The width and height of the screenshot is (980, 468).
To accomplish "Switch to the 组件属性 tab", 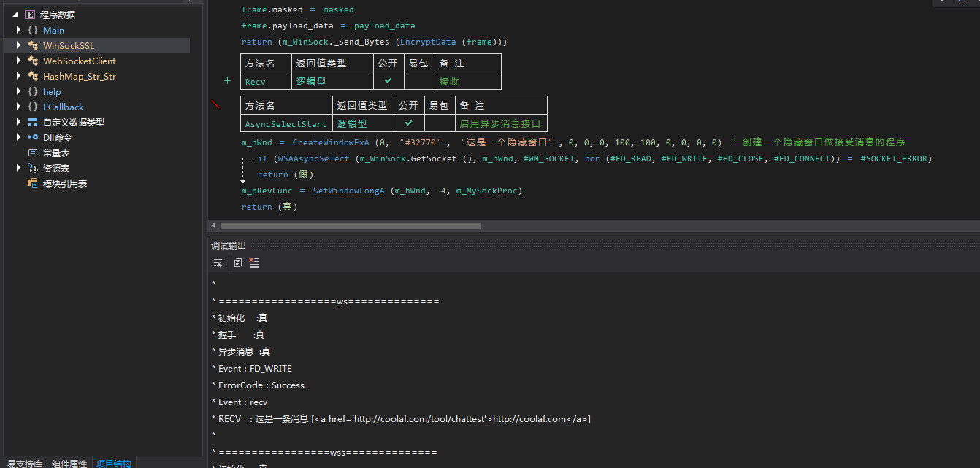I will coord(69,463).
